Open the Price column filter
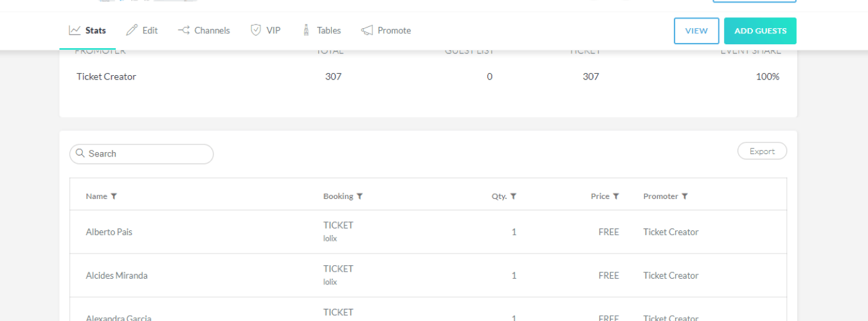Screen dimensions: 868x321 [x=616, y=196]
